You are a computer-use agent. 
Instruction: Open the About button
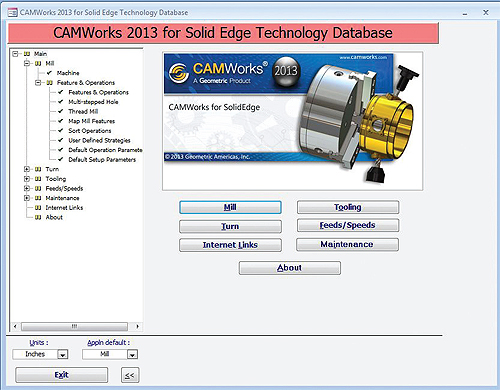[290, 268]
